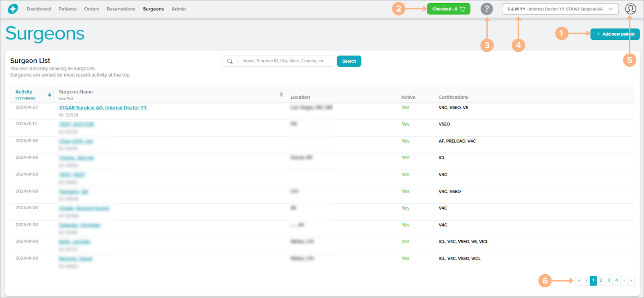
Task: Switch to the Orders menu item
Action: 92,9
